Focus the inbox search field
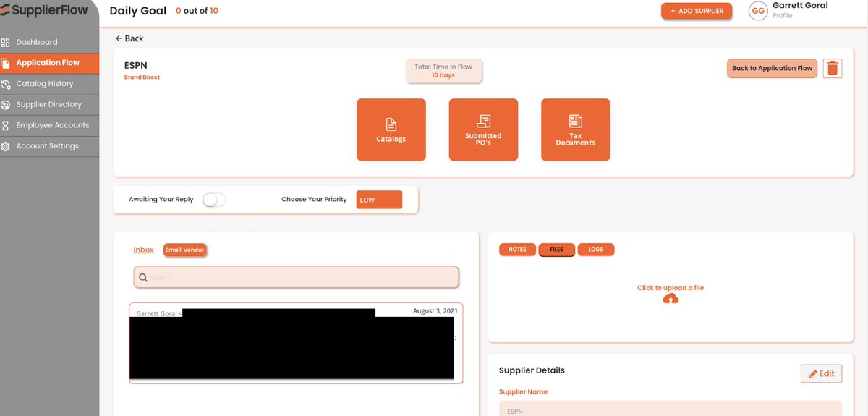 pos(296,277)
